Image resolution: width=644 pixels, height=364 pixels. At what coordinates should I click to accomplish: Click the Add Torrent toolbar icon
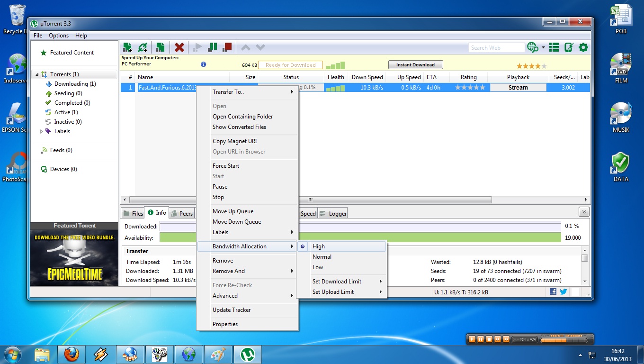(127, 47)
